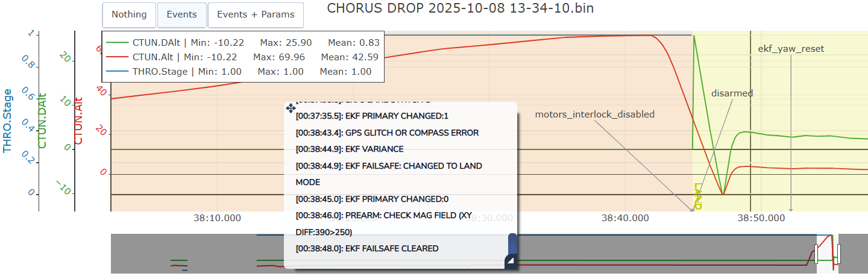Click the resize corner icon of messages popup
The height and width of the screenshot is (279, 868).
pyautogui.click(x=510, y=260)
